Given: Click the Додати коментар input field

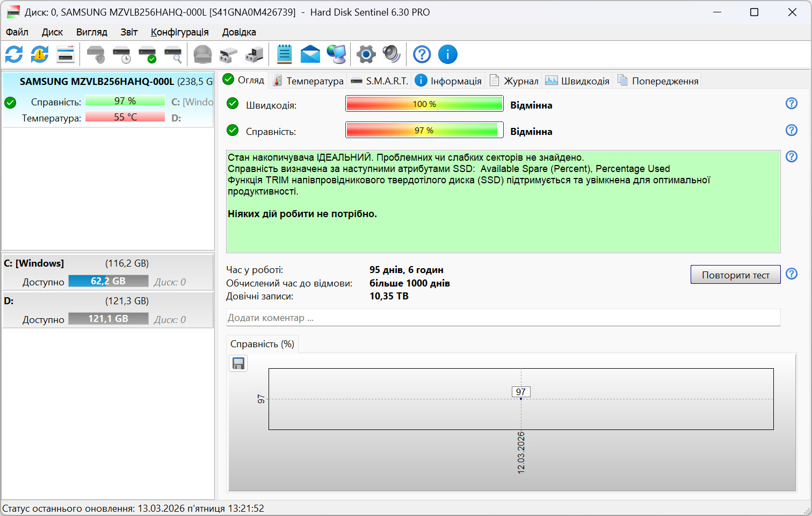Looking at the screenshot, I should (x=503, y=318).
